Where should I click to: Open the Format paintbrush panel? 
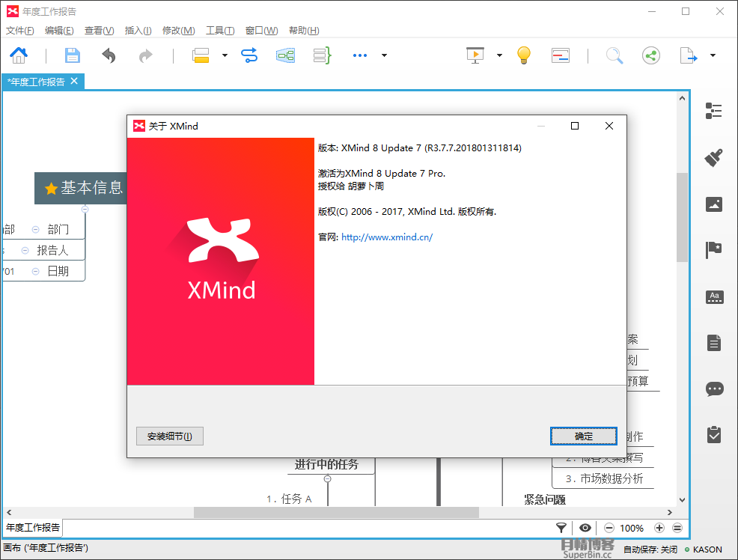(x=714, y=157)
